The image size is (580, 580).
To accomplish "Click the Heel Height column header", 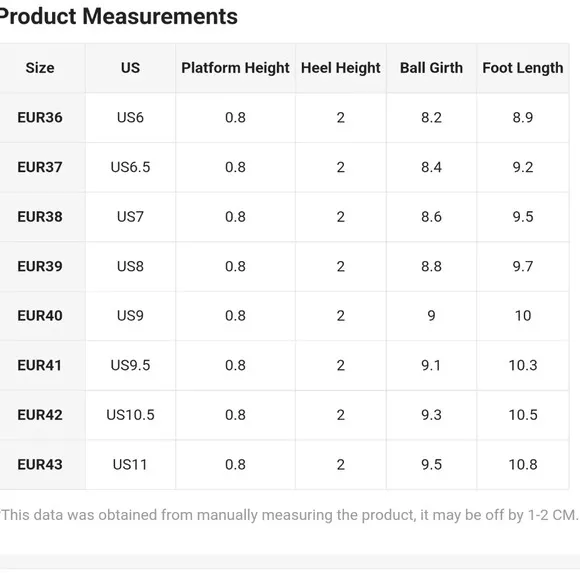I will (341, 68).
